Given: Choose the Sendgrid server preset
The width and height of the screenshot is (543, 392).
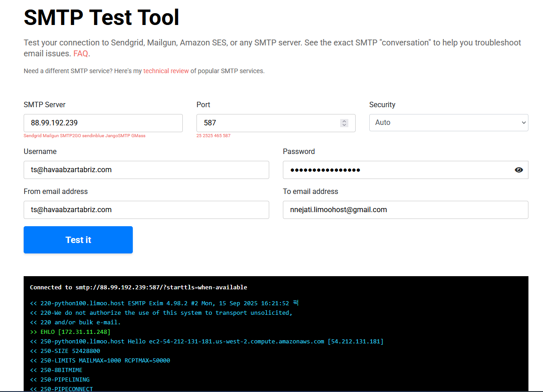Looking at the screenshot, I should coord(33,136).
